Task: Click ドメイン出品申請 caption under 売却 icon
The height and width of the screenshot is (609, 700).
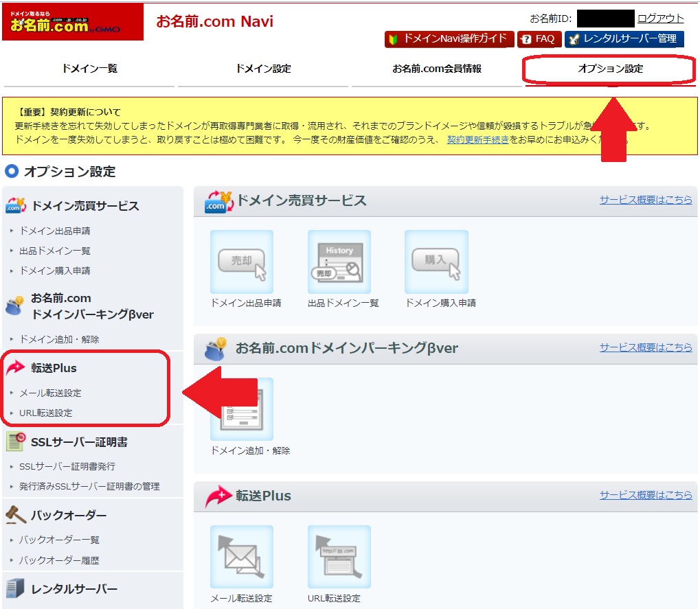Action: (x=246, y=303)
